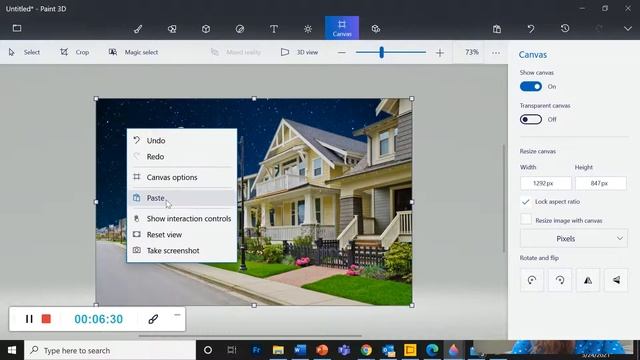Flip canvas vertically

(616, 280)
